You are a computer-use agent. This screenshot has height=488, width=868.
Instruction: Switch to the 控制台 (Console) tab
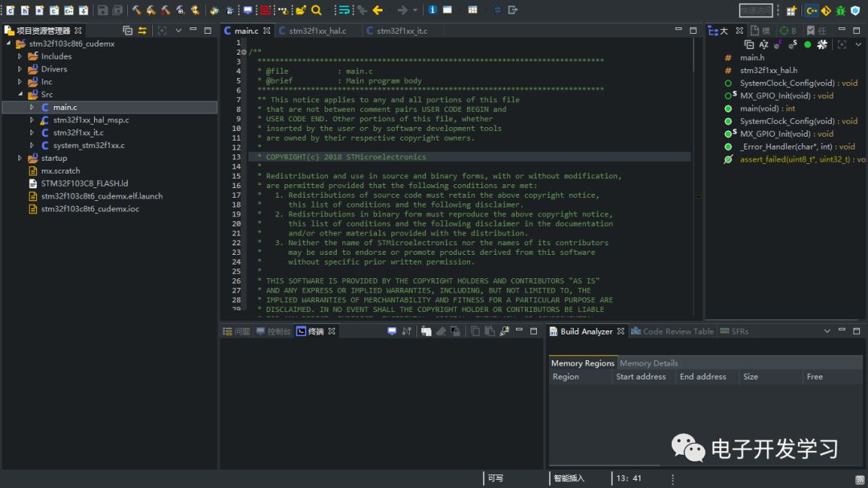(x=273, y=331)
